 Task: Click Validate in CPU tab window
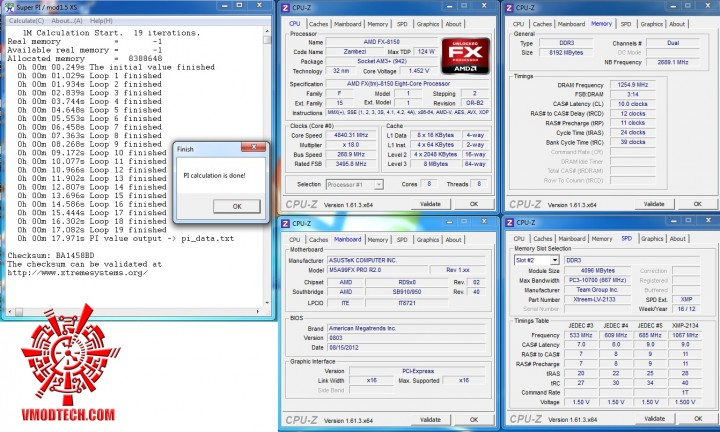click(x=430, y=204)
